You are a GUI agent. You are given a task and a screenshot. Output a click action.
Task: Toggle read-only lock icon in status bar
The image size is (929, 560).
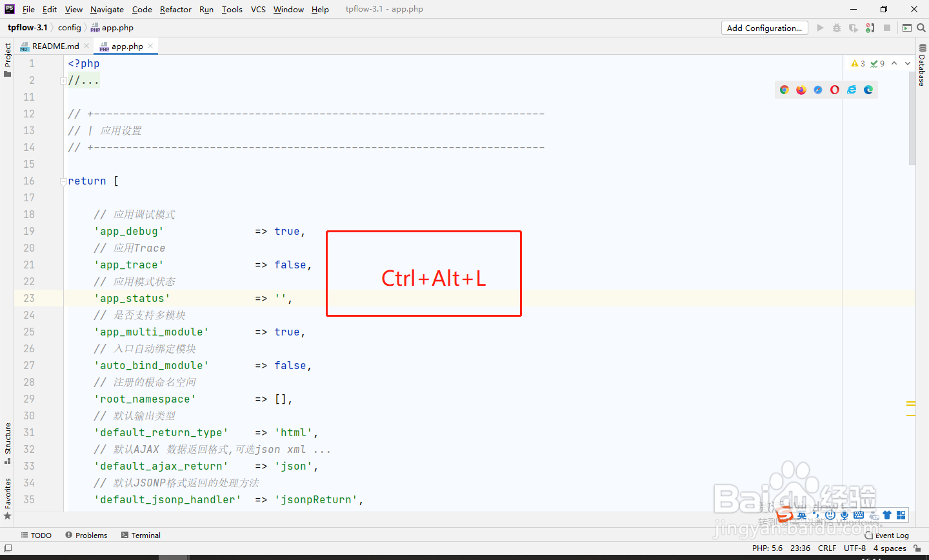click(917, 548)
